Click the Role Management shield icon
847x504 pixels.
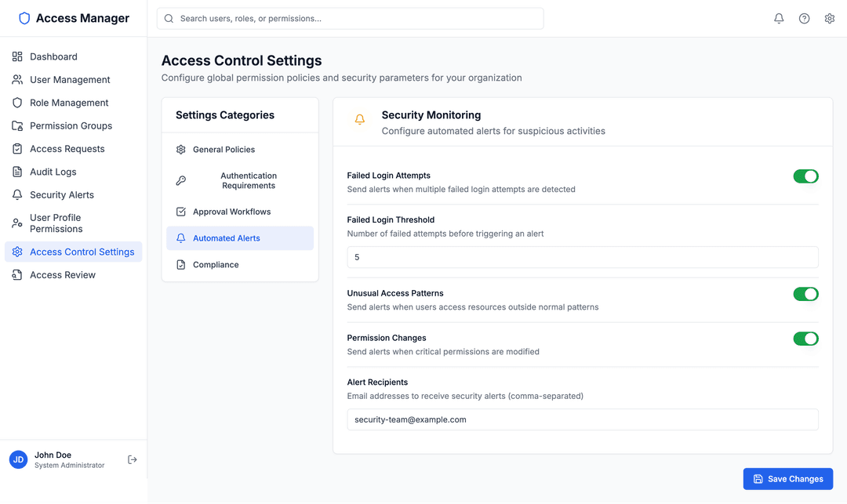pos(17,103)
